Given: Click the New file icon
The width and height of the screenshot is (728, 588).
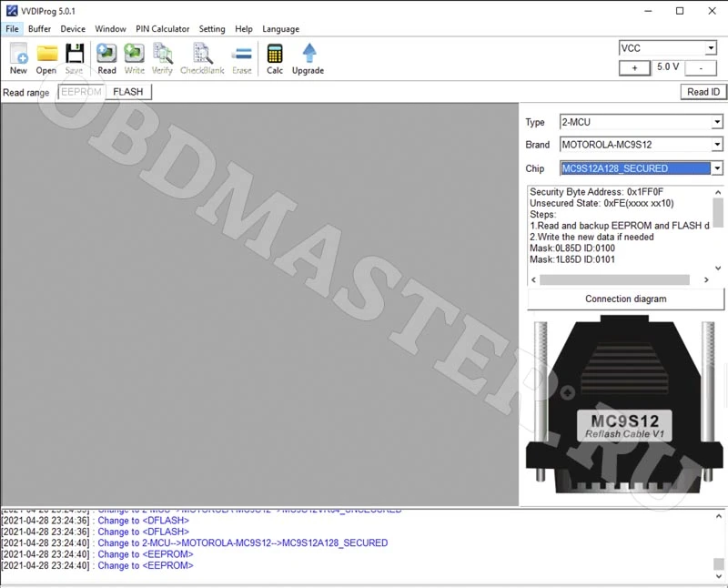Looking at the screenshot, I should [18, 58].
